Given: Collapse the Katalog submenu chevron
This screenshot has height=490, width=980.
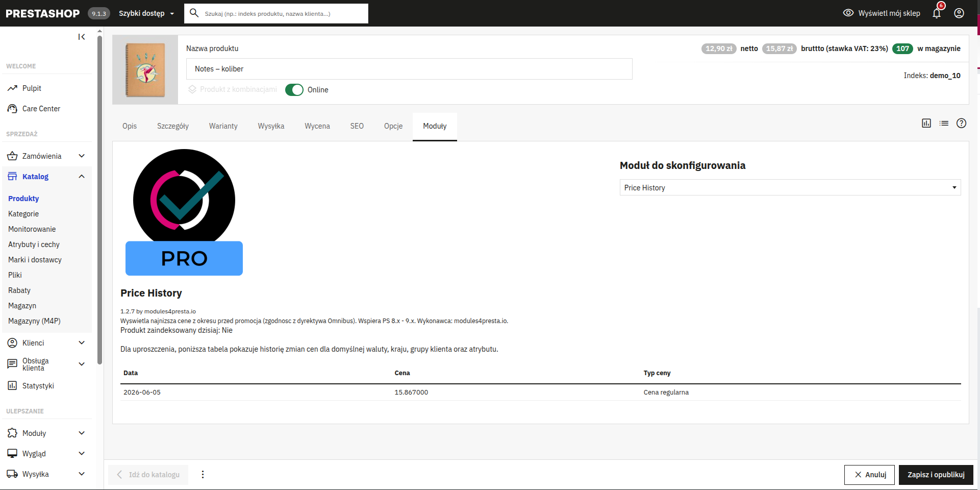Looking at the screenshot, I should pyautogui.click(x=82, y=177).
